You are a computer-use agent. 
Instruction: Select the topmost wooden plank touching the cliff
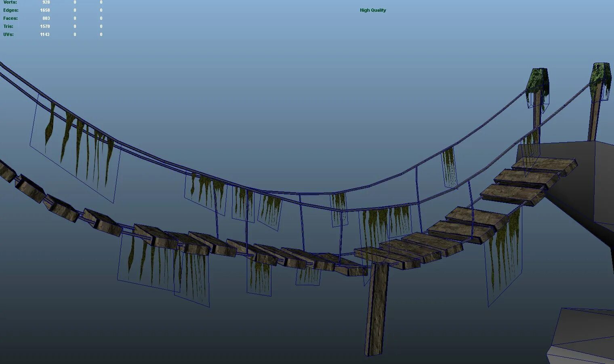tap(544, 166)
